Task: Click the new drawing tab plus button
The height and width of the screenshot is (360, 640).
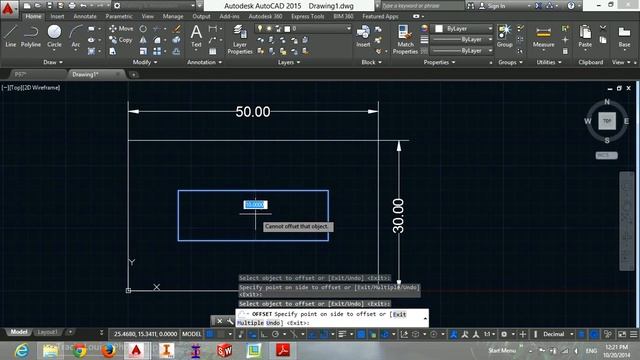Action: coord(133,74)
